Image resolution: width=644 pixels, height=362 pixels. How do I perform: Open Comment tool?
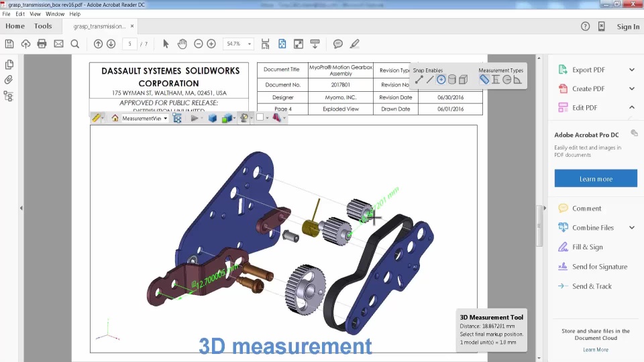[586, 208]
